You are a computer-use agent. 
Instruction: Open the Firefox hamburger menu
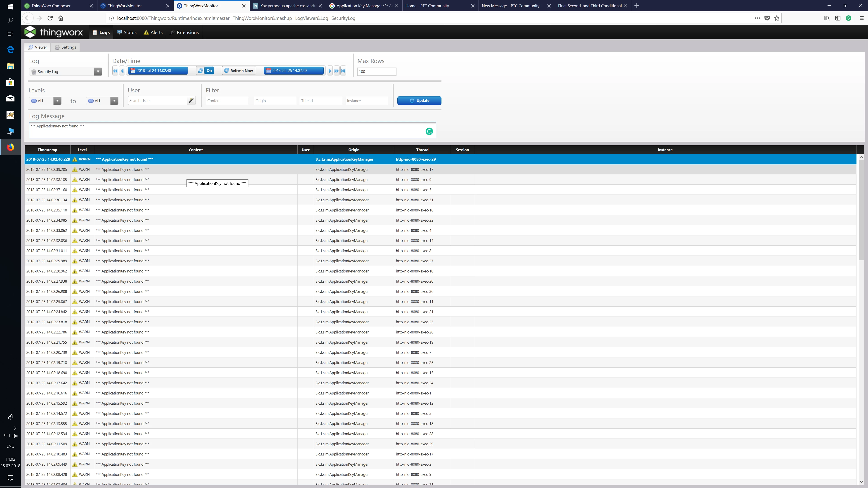click(x=862, y=18)
